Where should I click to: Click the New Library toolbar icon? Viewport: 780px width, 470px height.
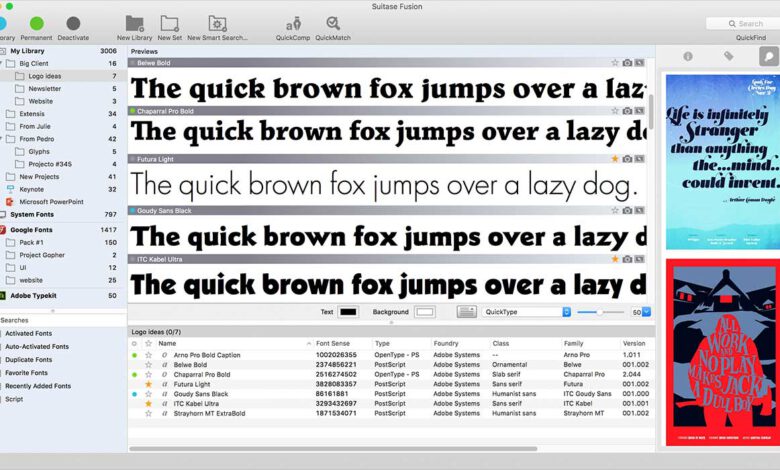[x=134, y=23]
